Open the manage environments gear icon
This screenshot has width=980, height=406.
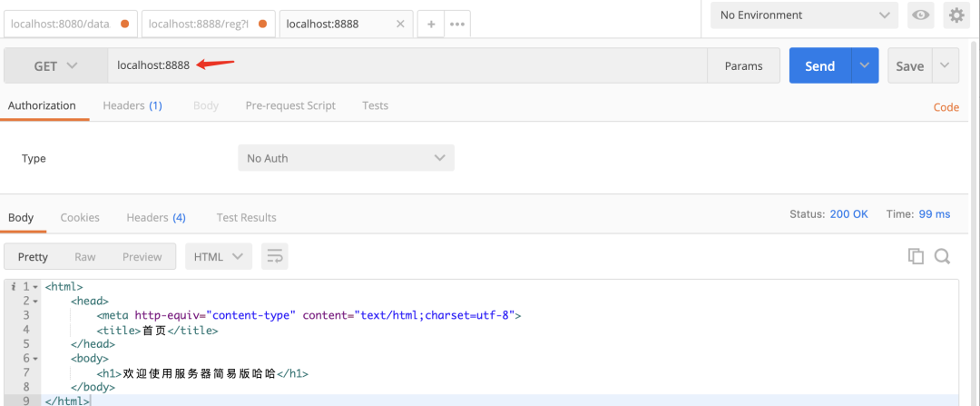coord(956,15)
